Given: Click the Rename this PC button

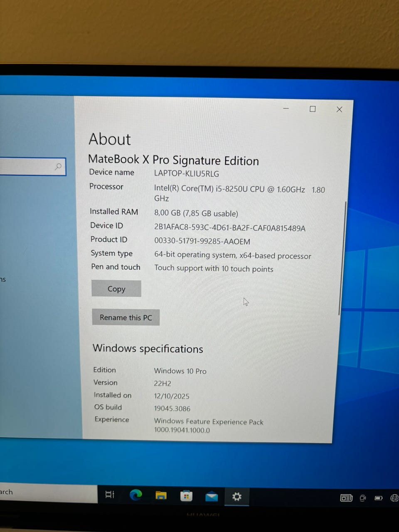Looking at the screenshot, I should [126, 318].
